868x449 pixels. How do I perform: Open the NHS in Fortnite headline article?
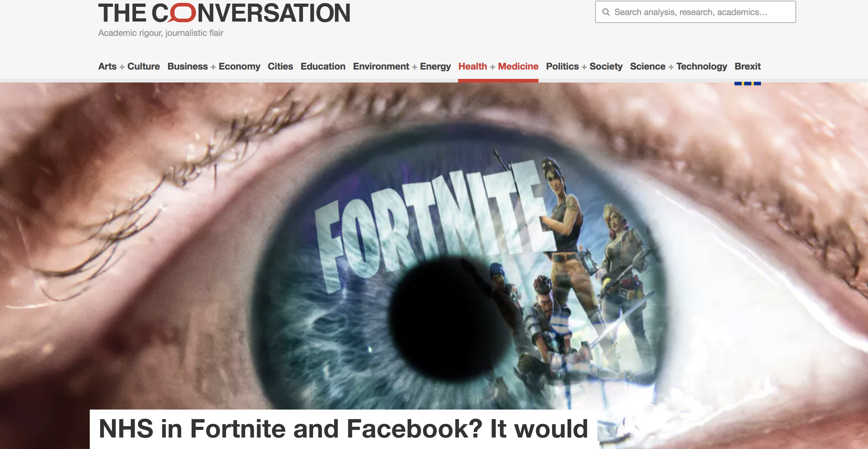344,429
